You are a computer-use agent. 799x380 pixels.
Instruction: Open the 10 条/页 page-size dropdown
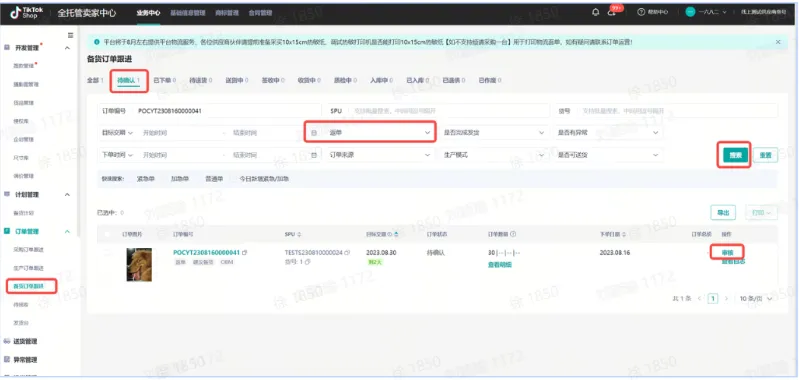[x=756, y=298]
